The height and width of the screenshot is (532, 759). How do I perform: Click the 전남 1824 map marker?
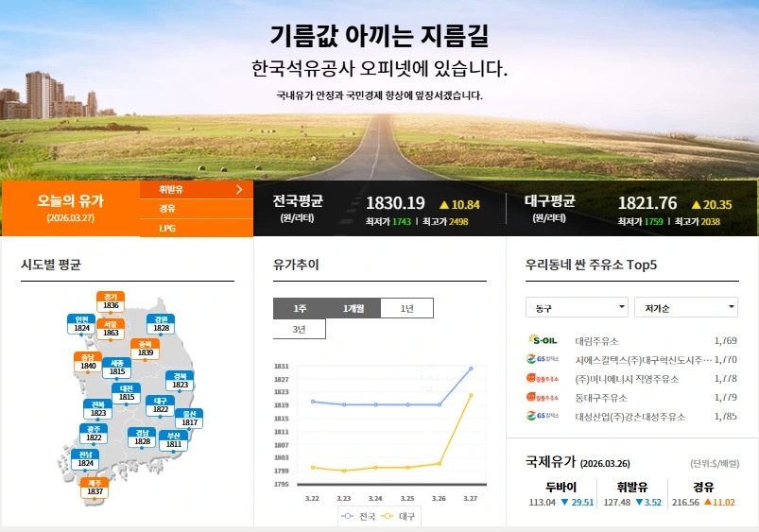(x=85, y=459)
